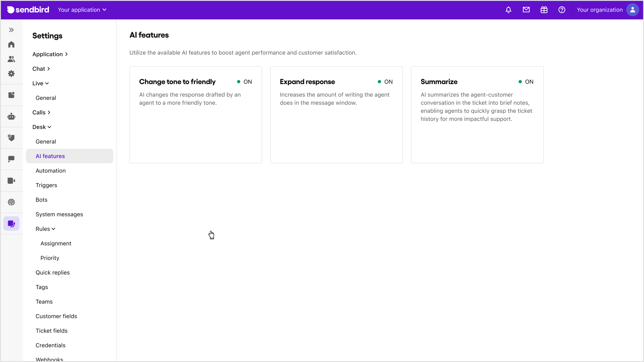Open the Automation settings page

point(51,171)
